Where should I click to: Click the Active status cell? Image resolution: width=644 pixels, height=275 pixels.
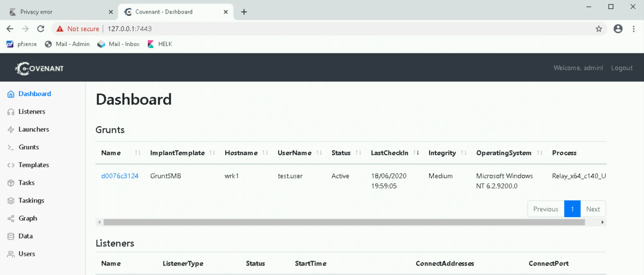pos(340,176)
